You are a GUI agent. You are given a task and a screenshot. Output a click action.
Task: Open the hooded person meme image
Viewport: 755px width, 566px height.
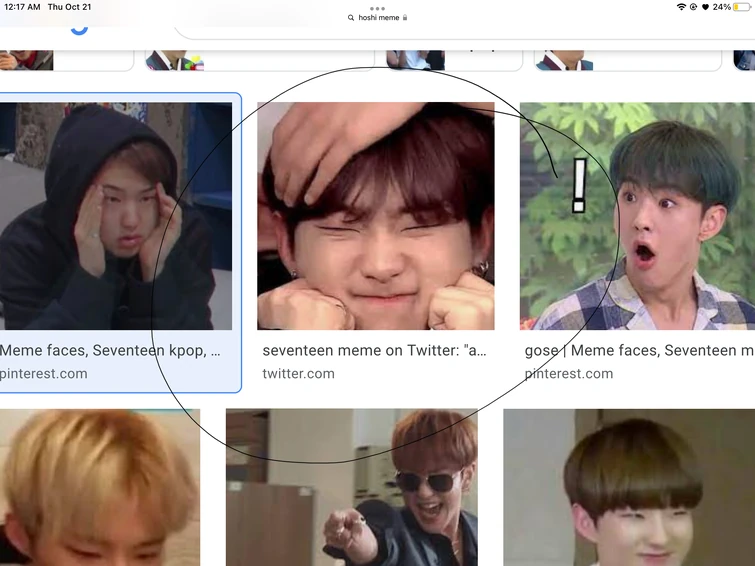[x=116, y=216]
